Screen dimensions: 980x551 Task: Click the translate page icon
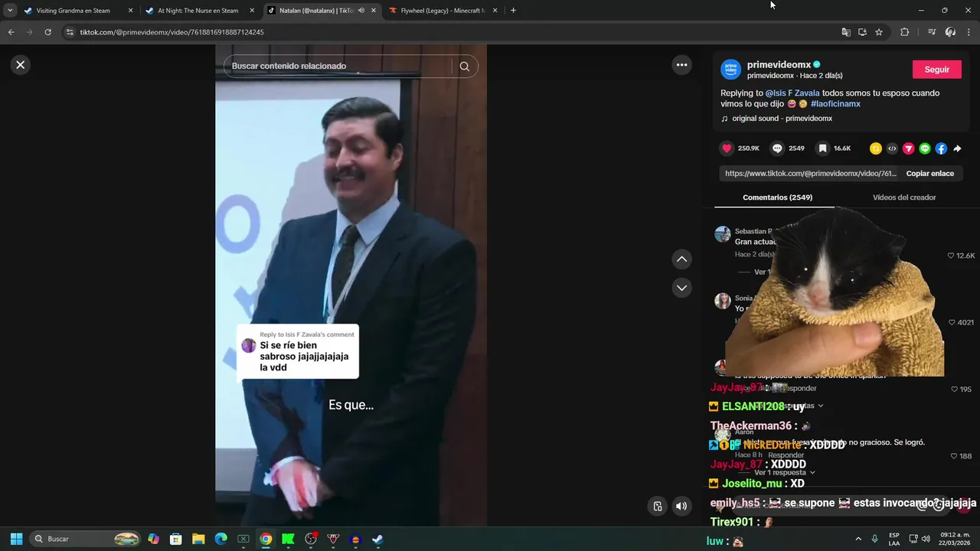pos(845,32)
